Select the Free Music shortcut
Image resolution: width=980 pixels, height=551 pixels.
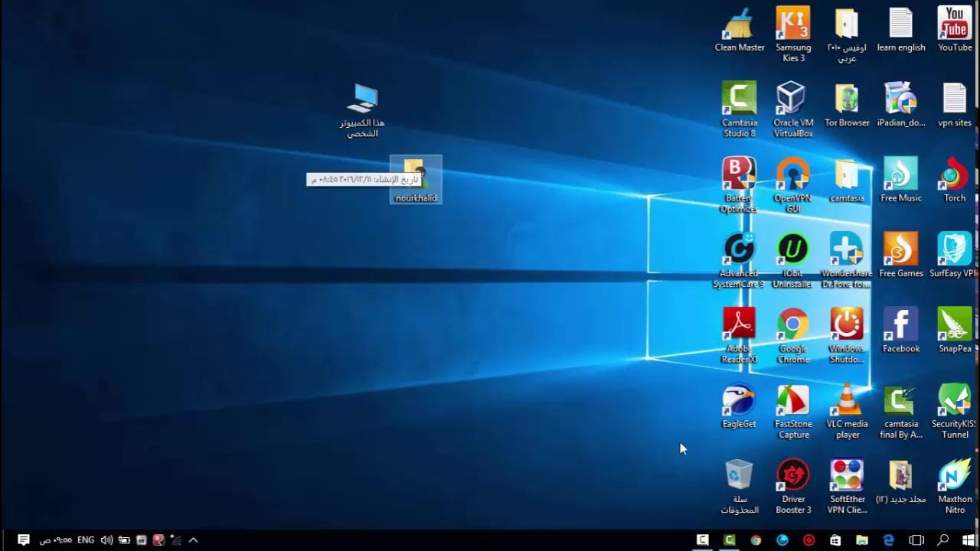point(901,179)
